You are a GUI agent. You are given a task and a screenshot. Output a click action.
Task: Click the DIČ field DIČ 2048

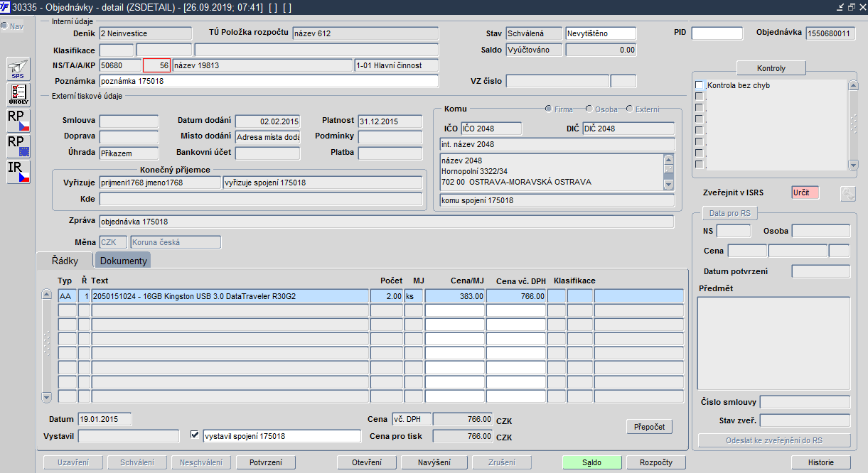628,129
